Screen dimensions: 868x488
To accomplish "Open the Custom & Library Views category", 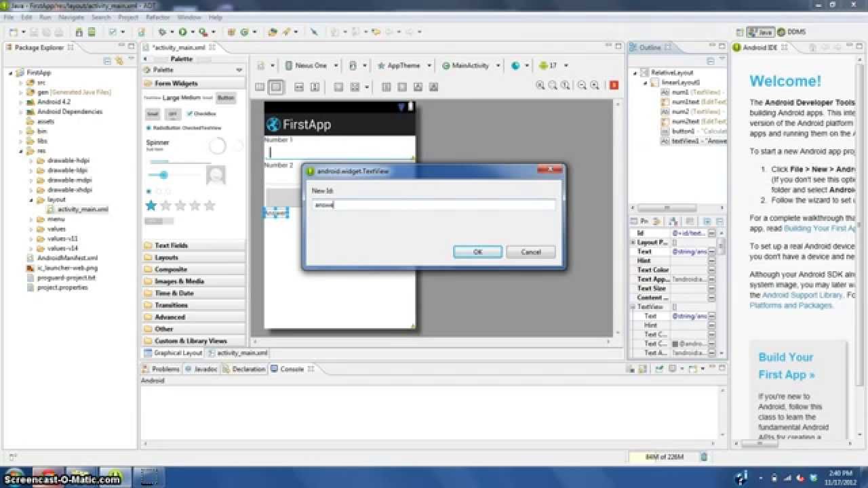I will click(193, 341).
